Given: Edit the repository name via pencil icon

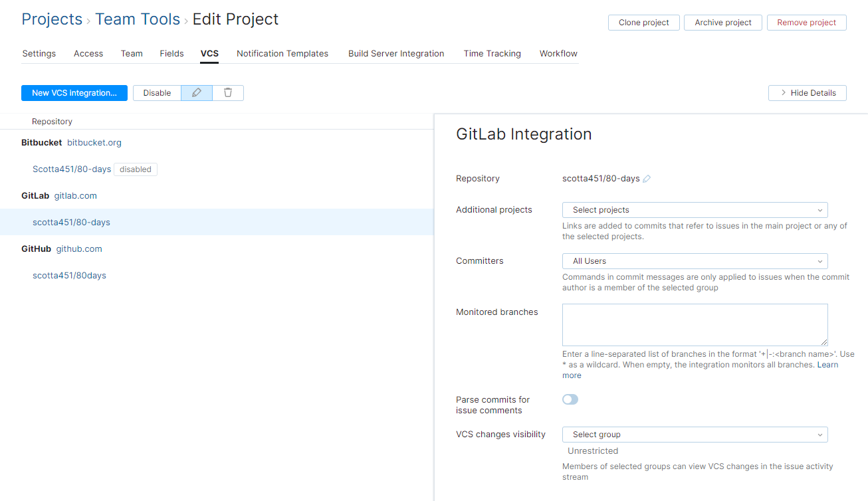Looking at the screenshot, I should (647, 178).
